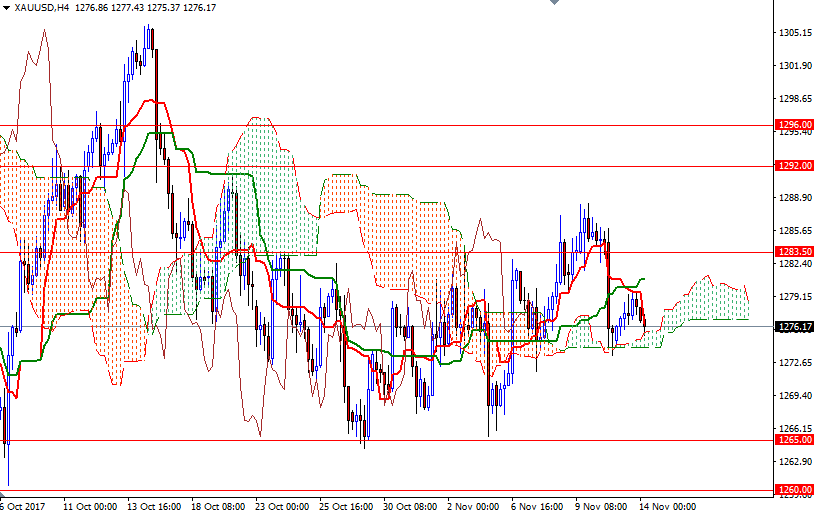Click the 1260.00 red price level tag

pyautogui.click(x=794, y=490)
